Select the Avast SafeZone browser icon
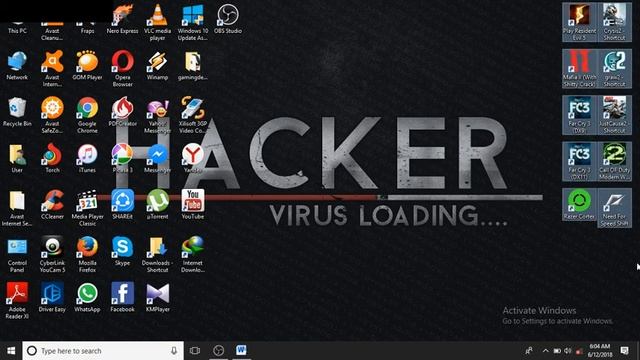Viewport: 640px width, 360px height. [x=52, y=115]
